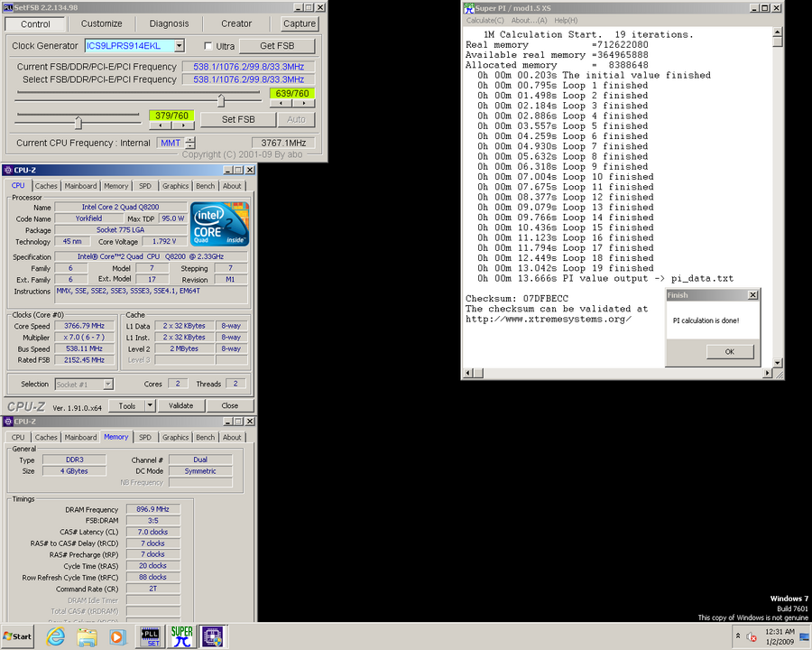812x650 pixels.
Task: Open Socket #1 selection dropdown
Action: (107, 384)
